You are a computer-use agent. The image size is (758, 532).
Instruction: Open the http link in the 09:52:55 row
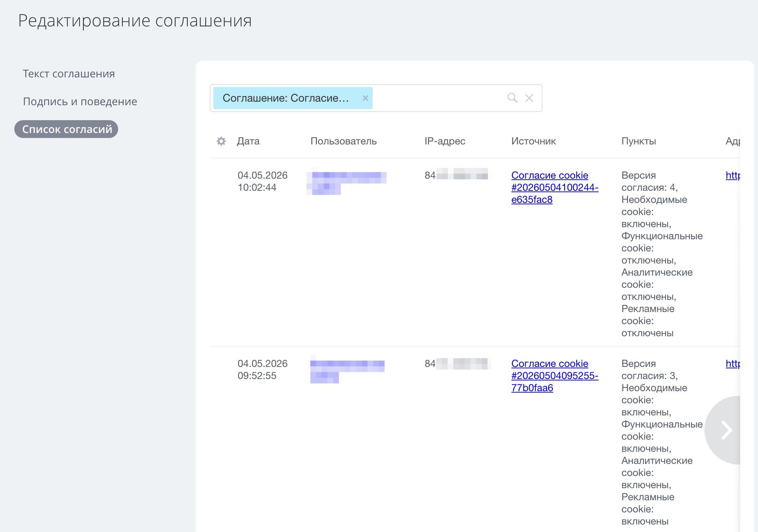pyautogui.click(x=733, y=364)
